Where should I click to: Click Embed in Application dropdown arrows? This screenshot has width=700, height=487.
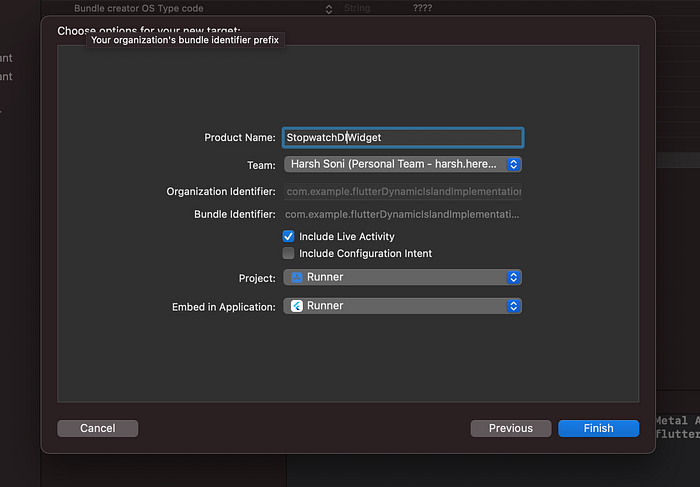513,306
